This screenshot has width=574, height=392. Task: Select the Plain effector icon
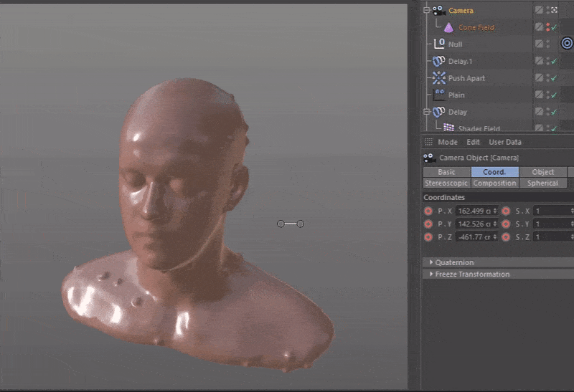click(x=439, y=95)
